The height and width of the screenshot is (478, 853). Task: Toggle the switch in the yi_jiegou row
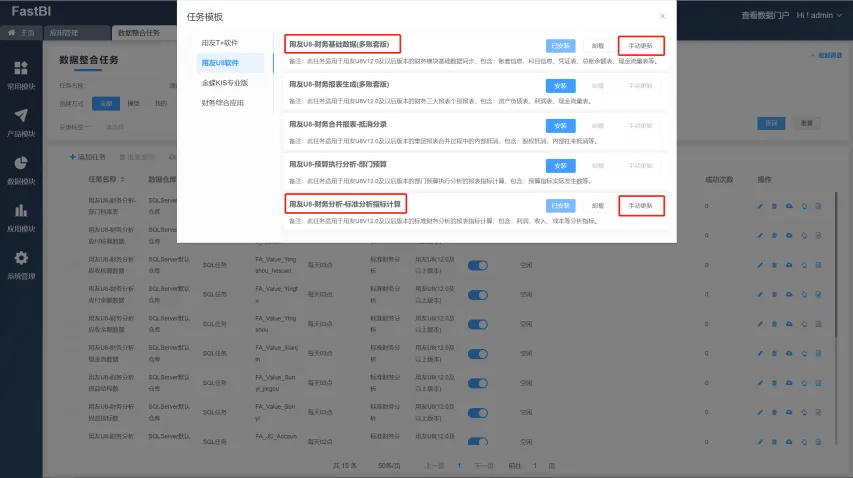pyautogui.click(x=478, y=383)
